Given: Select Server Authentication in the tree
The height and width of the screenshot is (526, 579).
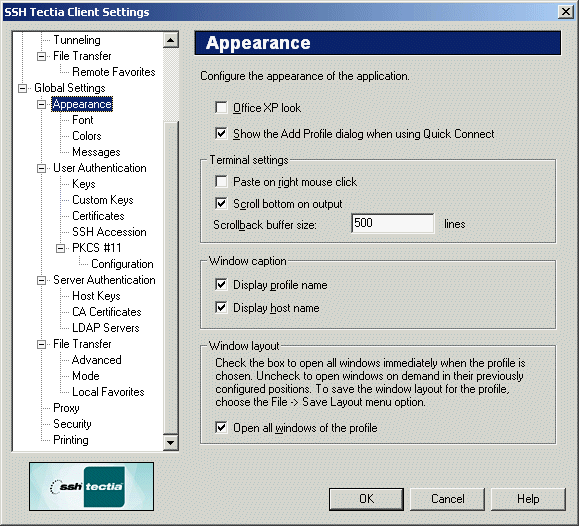Looking at the screenshot, I should [x=104, y=280].
